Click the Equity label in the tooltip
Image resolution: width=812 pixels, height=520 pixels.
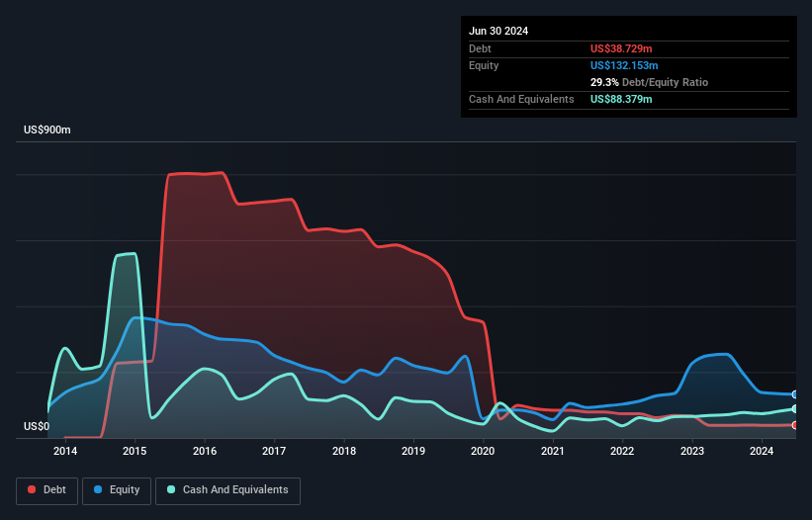484,65
